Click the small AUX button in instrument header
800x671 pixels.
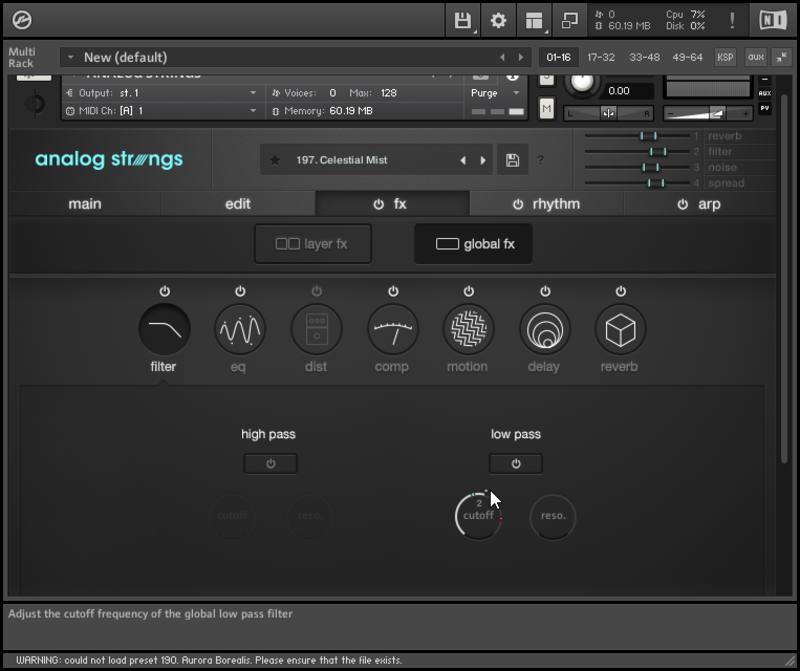764,93
